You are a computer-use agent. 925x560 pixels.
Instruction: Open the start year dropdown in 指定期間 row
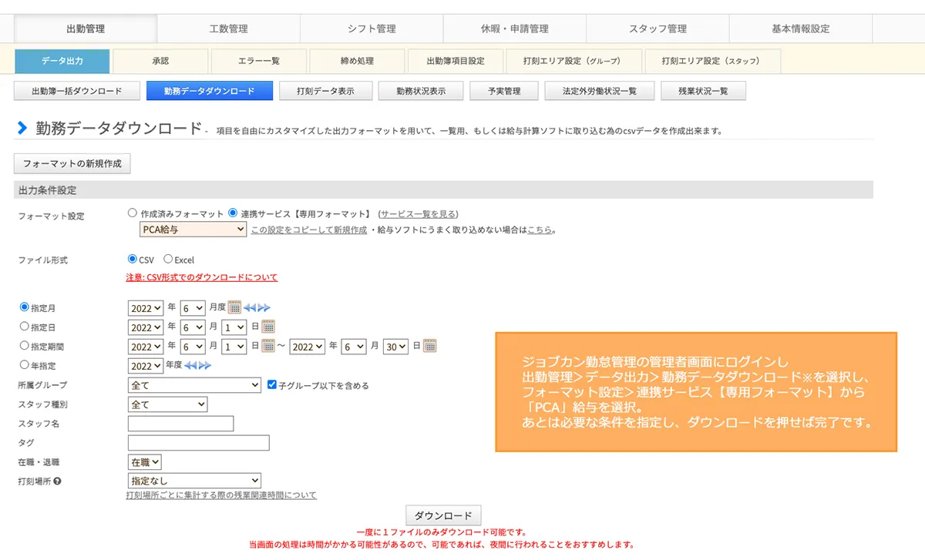146,347
